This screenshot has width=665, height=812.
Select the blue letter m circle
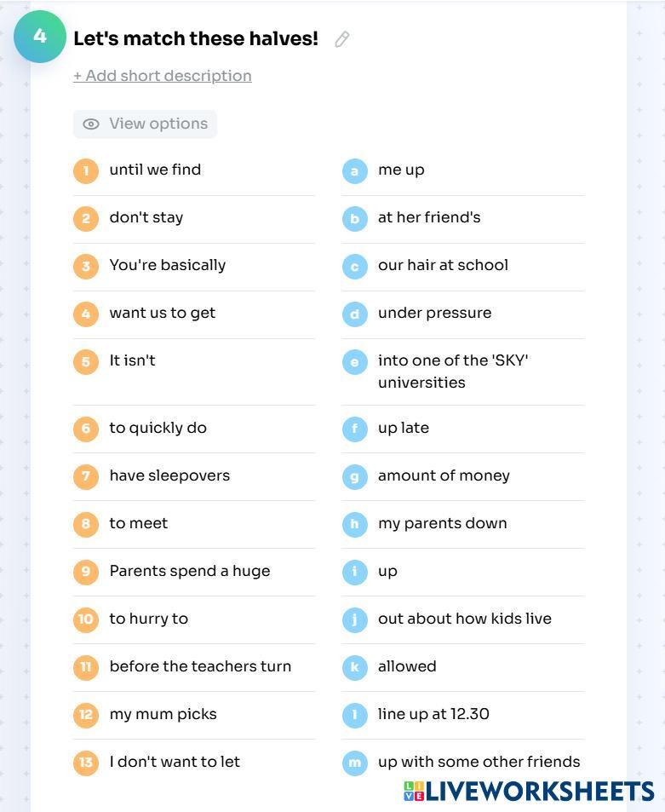pyautogui.click(x=354, y=763)
